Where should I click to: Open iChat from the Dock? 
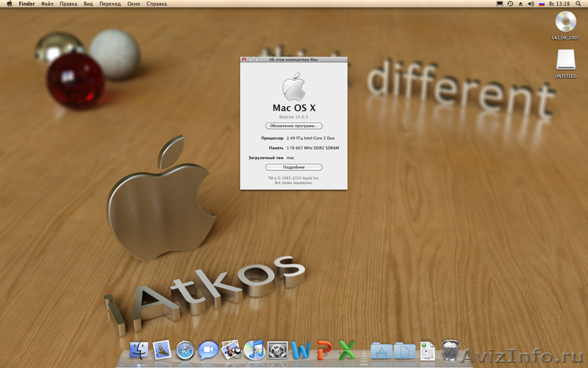pos(208,350)
